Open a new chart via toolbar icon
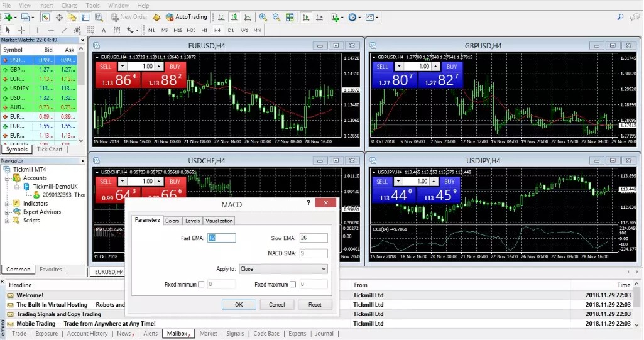 [8, 17]
